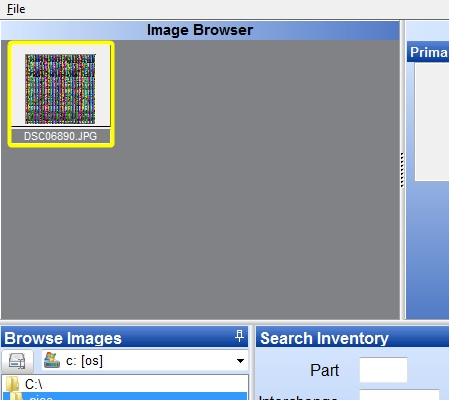Click the DSC06890.JPG filename label

point(60,136)
